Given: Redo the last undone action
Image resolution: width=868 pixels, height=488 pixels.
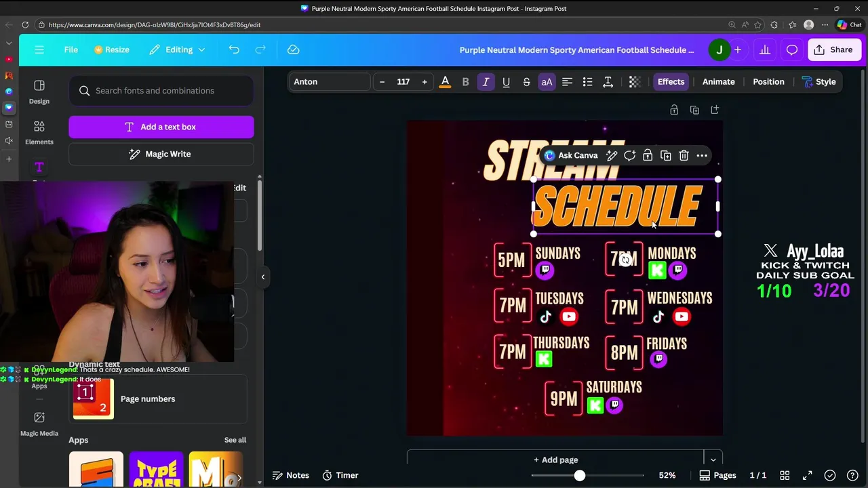Looking at the screenshot, I should [x=260, y=49].
